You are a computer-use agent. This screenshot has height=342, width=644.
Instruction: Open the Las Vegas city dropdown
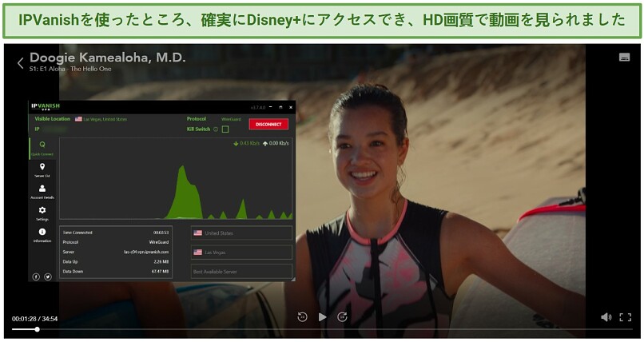coord(241,252)
